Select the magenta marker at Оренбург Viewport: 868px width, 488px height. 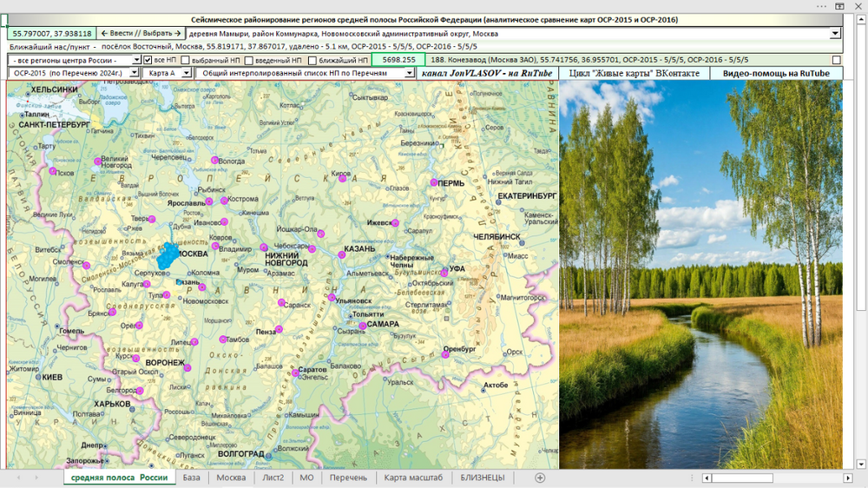445,354
